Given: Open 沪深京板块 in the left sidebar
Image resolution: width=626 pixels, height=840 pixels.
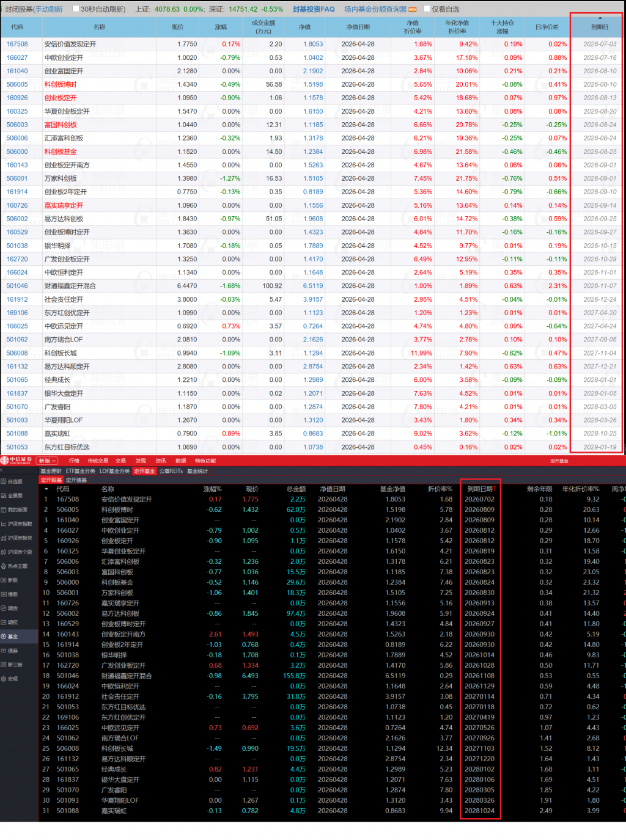Looking at the screenshot, I should click(x=17, y=538).
